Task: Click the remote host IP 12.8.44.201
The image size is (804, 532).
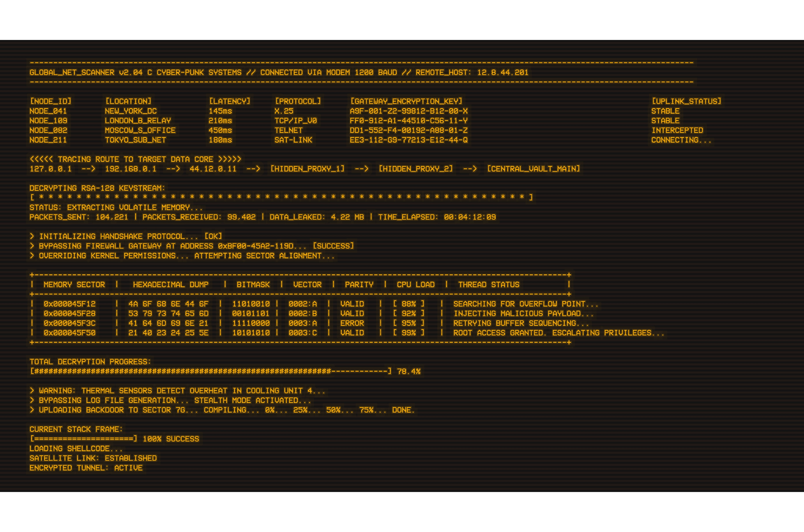Action: coord(503,72)
